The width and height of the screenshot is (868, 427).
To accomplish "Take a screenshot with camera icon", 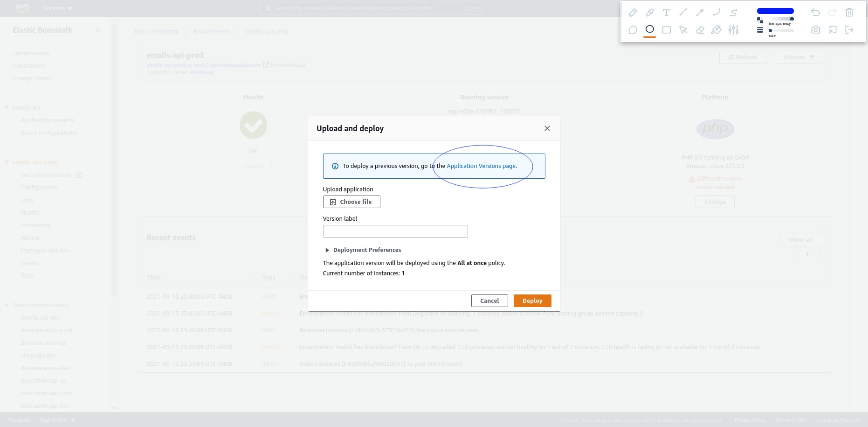I will [815, 30].
